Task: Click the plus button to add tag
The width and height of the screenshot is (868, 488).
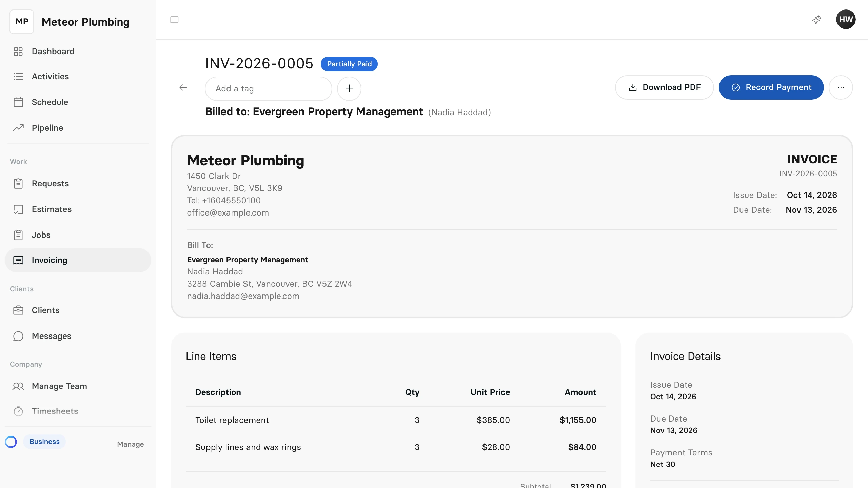Action: tap(349, 88)
